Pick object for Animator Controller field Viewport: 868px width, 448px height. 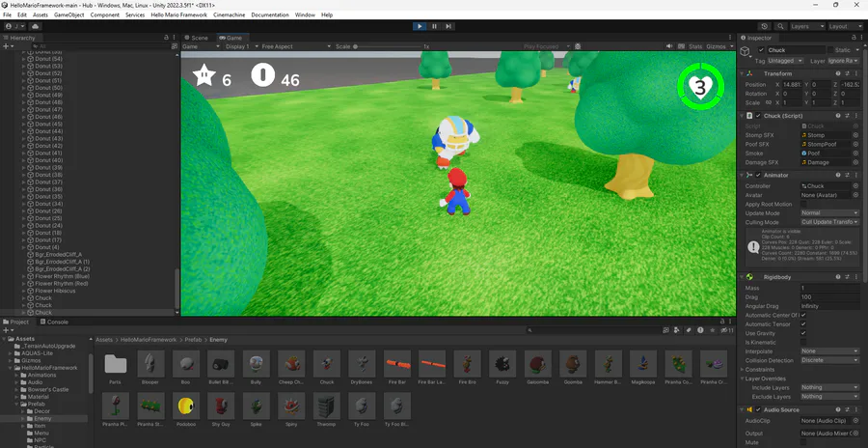(855, 186)
